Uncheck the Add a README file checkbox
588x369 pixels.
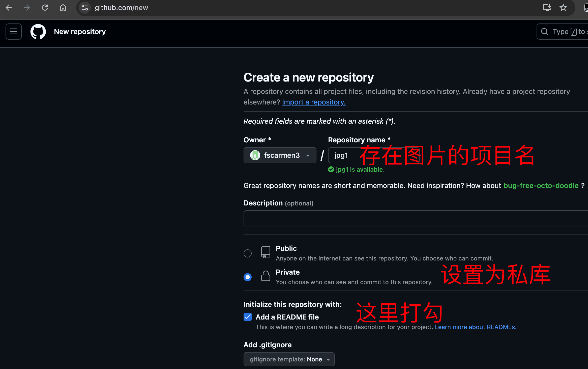(248, 317)
